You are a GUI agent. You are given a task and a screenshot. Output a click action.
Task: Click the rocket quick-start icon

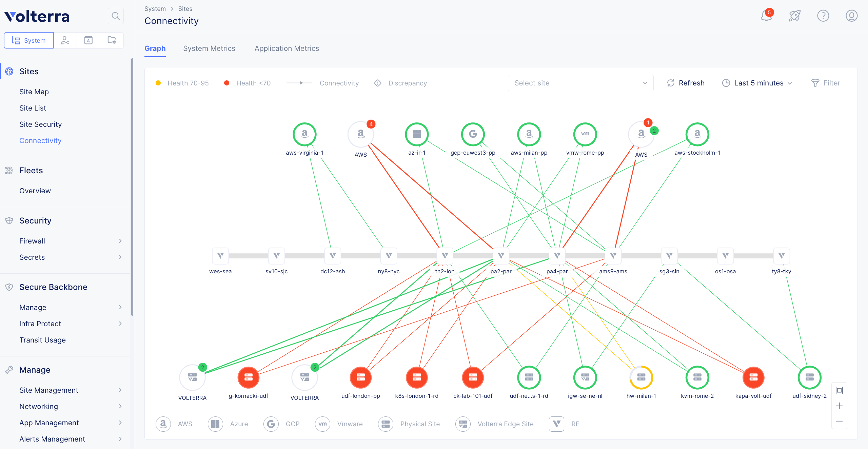(x=794, y=16)
